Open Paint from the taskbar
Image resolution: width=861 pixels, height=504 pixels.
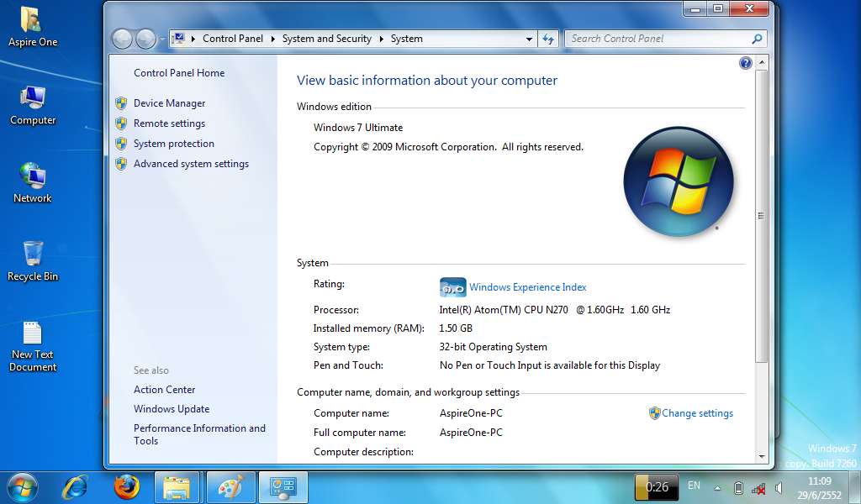(230, 487)
